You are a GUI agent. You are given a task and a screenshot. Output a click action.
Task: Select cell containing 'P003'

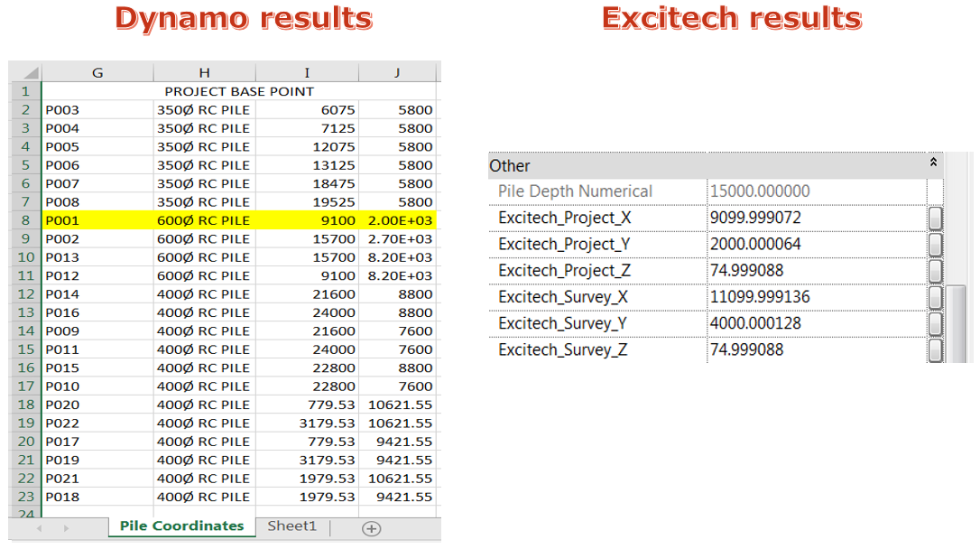97,110
